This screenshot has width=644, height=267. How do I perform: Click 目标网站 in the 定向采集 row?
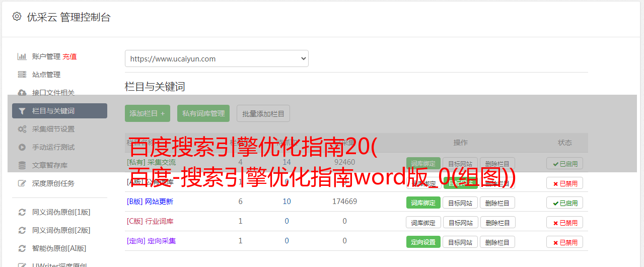(460, 242)
